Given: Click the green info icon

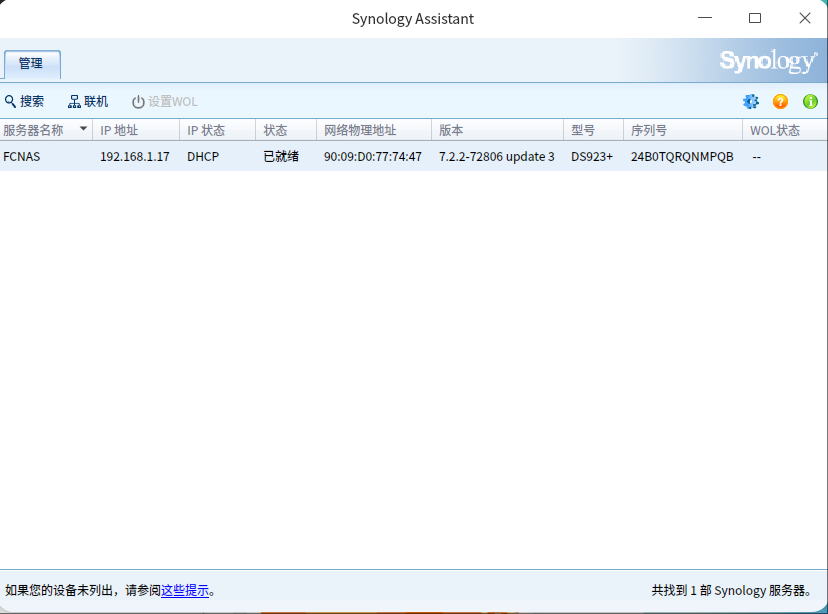Looking at the screenshot, I should coord(810,101).
